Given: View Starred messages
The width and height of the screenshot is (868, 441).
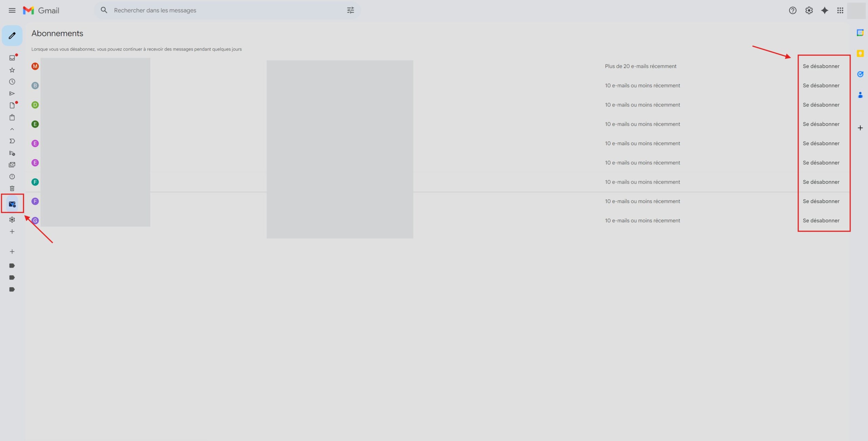Looking at the screenshot, I should tap(12, 70).
